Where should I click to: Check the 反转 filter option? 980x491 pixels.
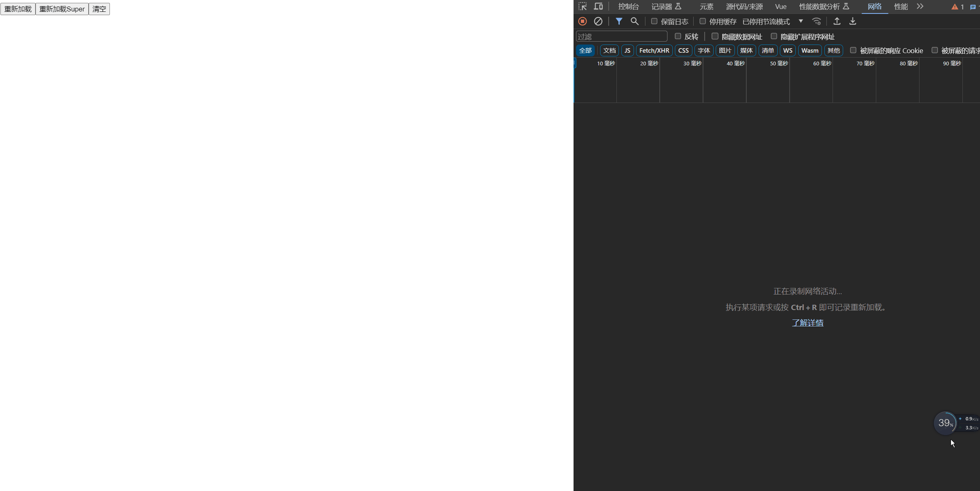click(x=679, y=36)
